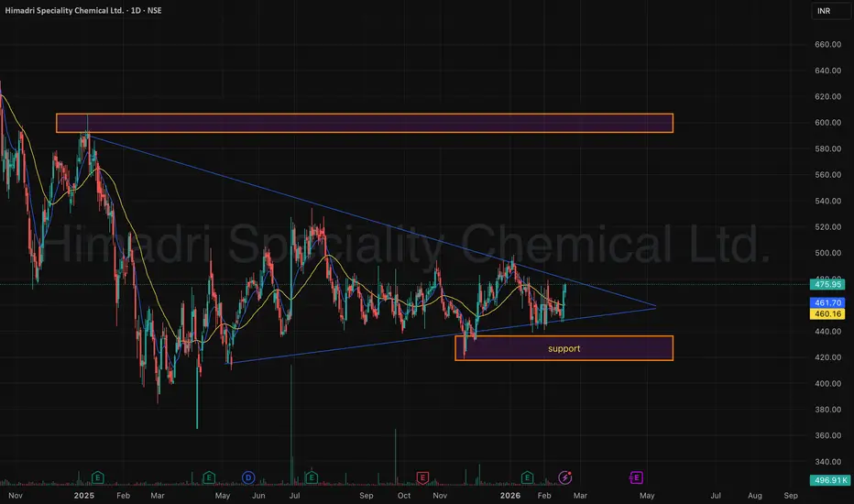The image size is (854, 504).
Task: Click the 660.00 price axis label
Action: (827, 45)
